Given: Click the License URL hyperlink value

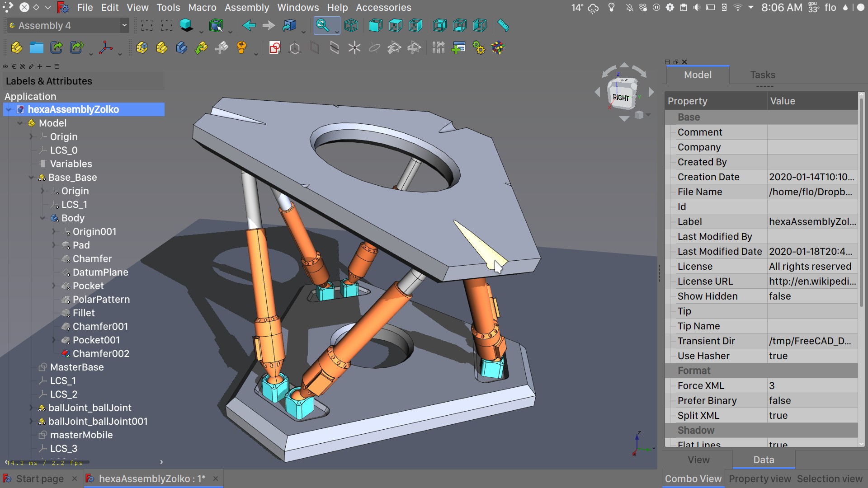Looking at the screenshot, I should [811, 281].
